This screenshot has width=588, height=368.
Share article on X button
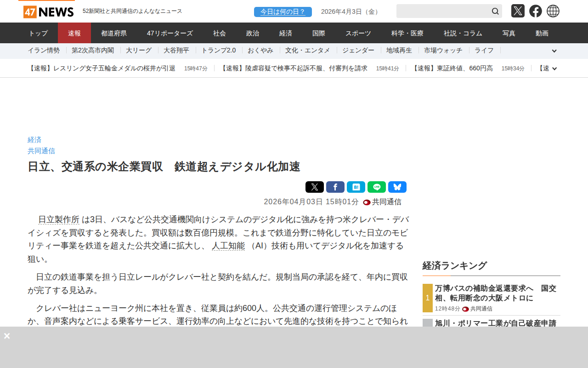click(315, 187)
